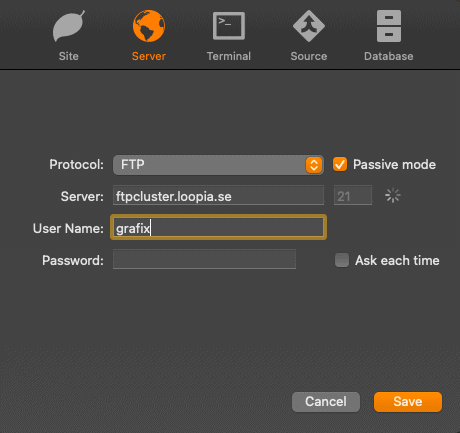
Task: Switch to the Source control icon
Action: (x=309, y=26)
